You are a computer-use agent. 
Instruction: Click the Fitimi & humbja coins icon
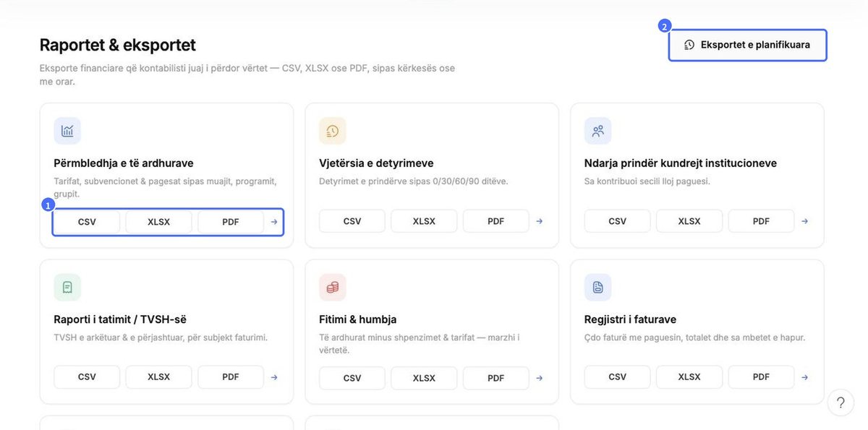click(x=333, y=287)
